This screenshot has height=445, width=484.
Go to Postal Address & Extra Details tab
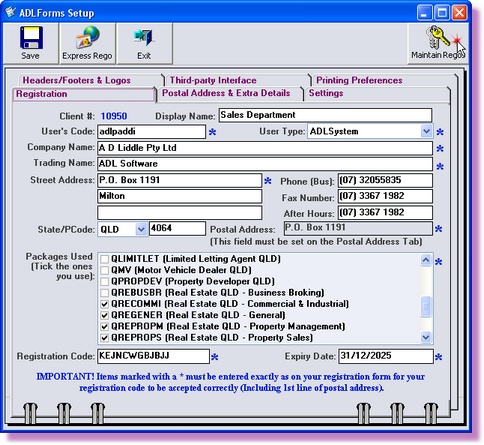tap(226, 93)
